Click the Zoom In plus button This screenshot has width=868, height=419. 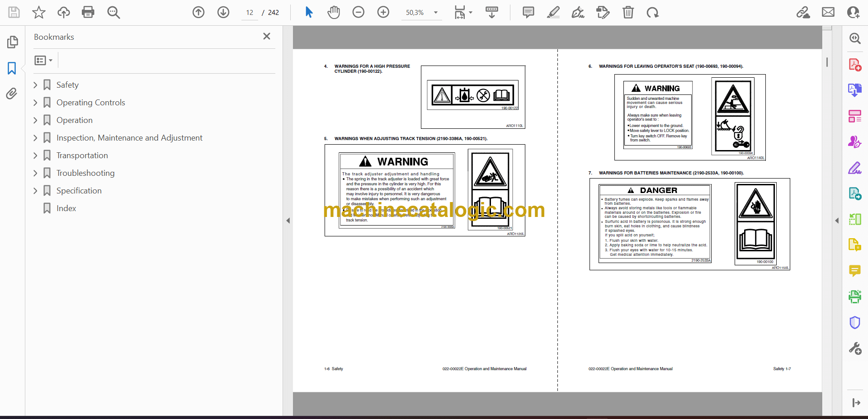[x=383, y=12]
